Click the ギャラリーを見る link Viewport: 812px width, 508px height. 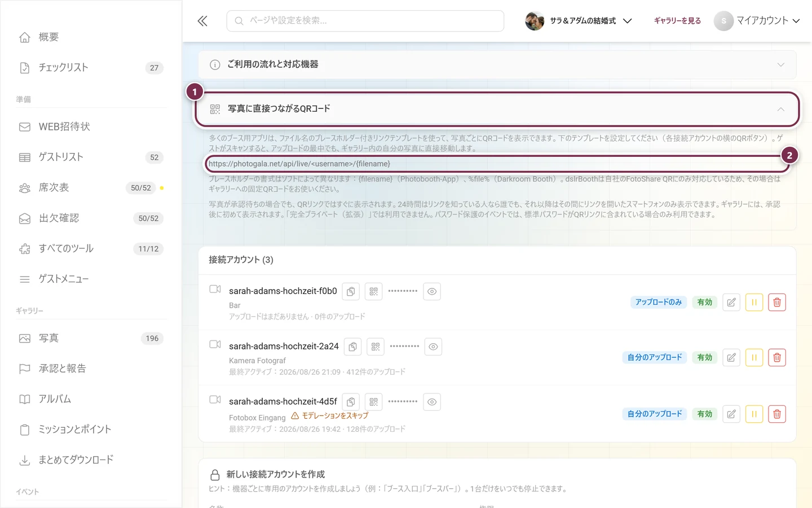click(677, 21)
